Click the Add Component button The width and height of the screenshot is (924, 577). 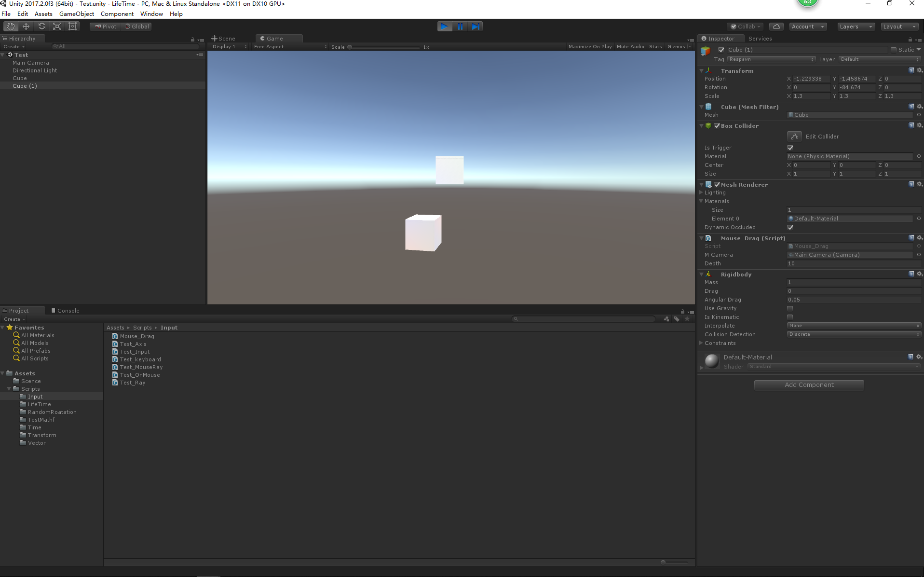(x=809, y=385)
